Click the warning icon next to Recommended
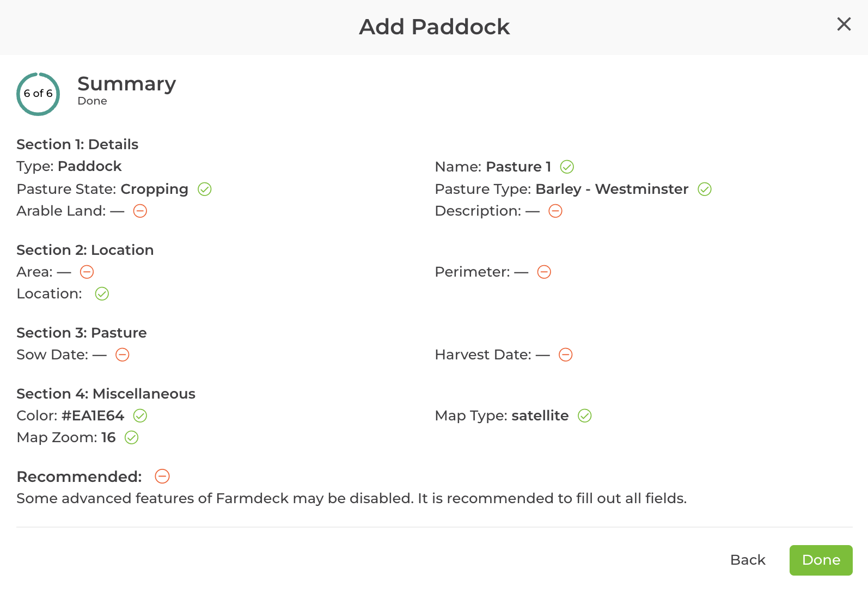This screenshot has height=599, width=868. [162, 477]
